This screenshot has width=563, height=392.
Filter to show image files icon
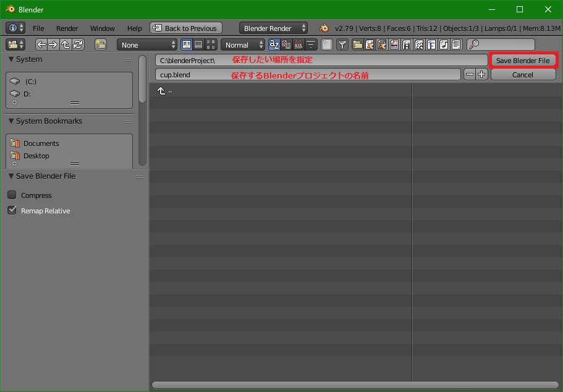coord(394,45)
